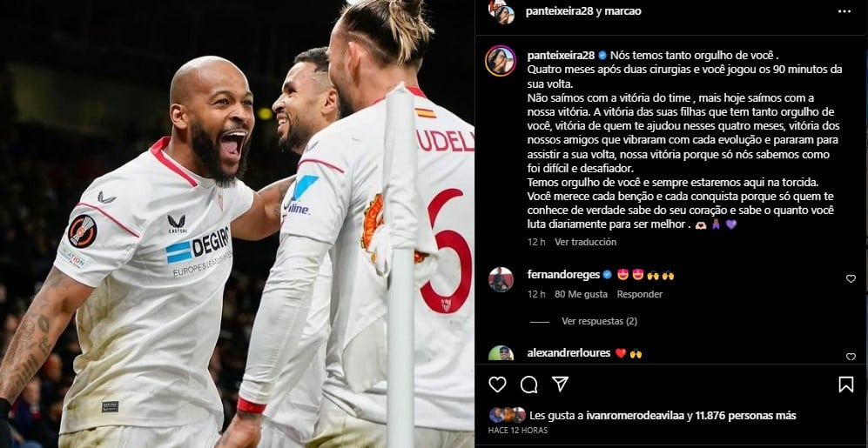Click Ver traducción under the caption

point(586,242)
